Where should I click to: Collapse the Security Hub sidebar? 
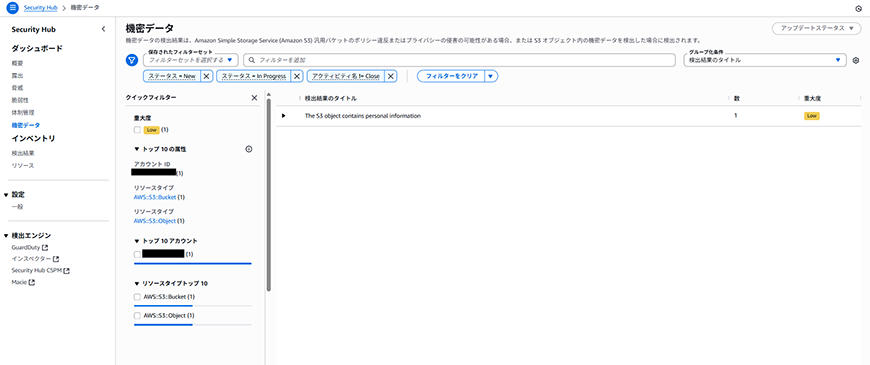click(103, 29)
